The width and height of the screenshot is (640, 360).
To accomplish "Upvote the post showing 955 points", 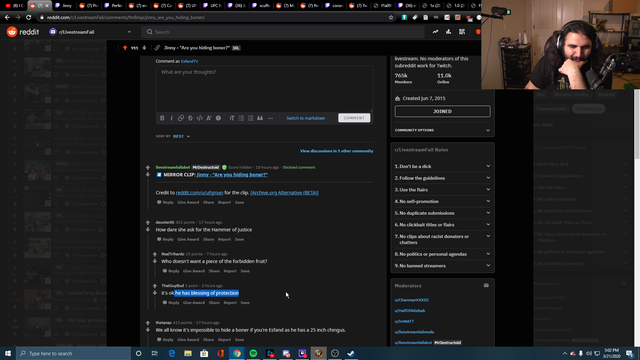I will 125,48.
